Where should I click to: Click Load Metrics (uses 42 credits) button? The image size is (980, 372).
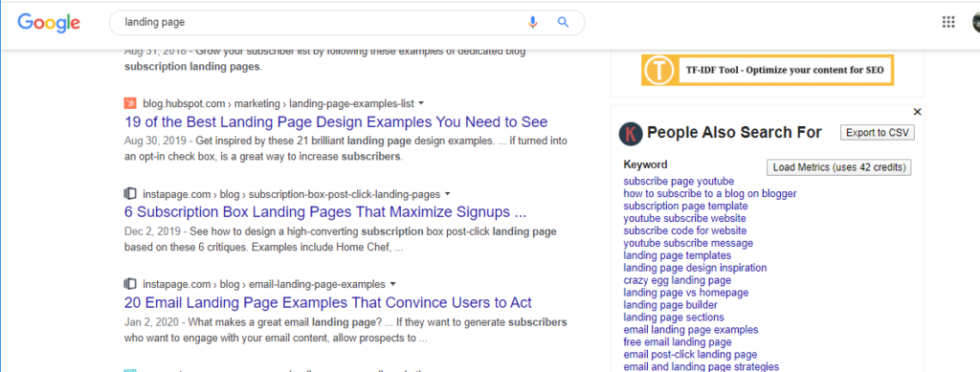tap(839, 167)
